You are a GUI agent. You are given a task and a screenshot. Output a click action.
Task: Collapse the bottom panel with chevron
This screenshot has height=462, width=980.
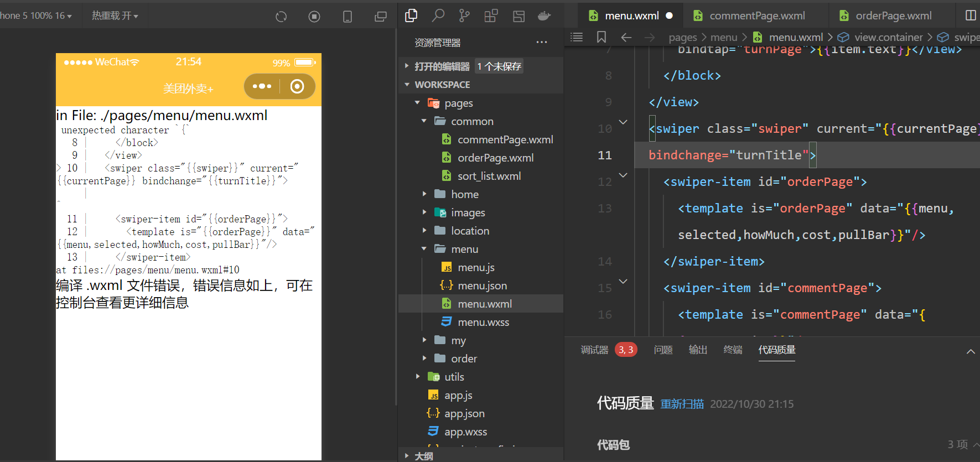pyautogui.click(x=971, y=351)
